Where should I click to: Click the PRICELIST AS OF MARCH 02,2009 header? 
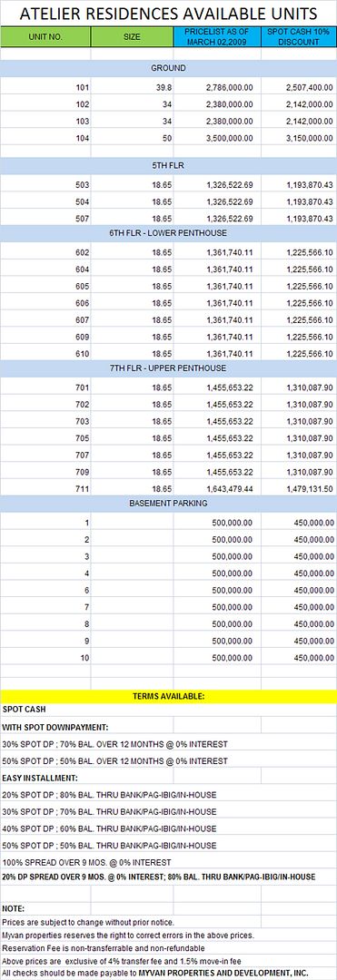click(x=216, y=37)
